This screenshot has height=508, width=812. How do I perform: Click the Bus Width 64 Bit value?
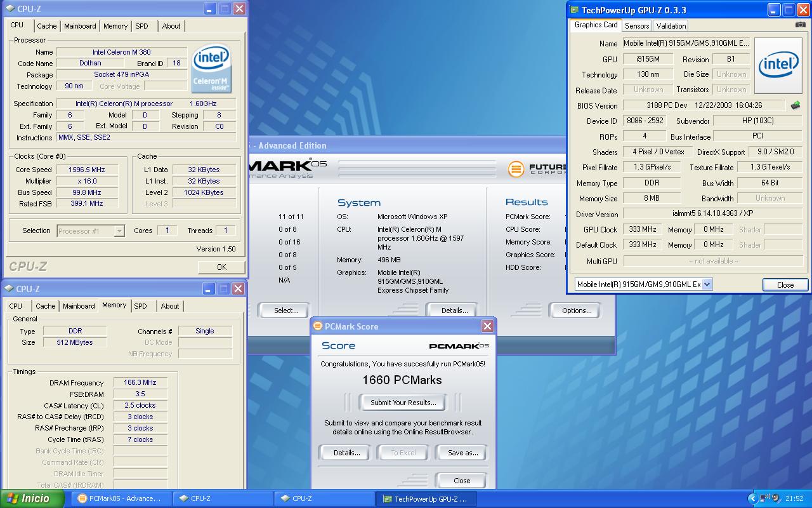tap(770, 183)
